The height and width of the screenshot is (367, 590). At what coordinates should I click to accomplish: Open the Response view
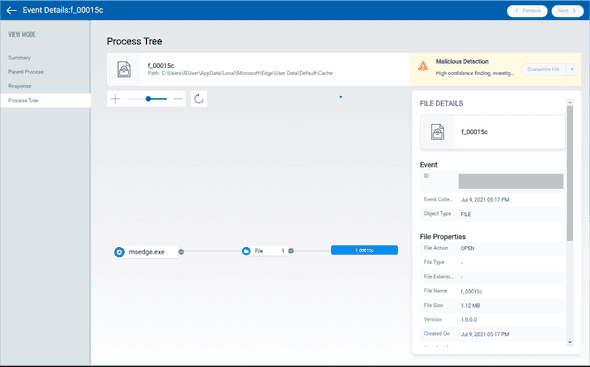click(20, 86)
